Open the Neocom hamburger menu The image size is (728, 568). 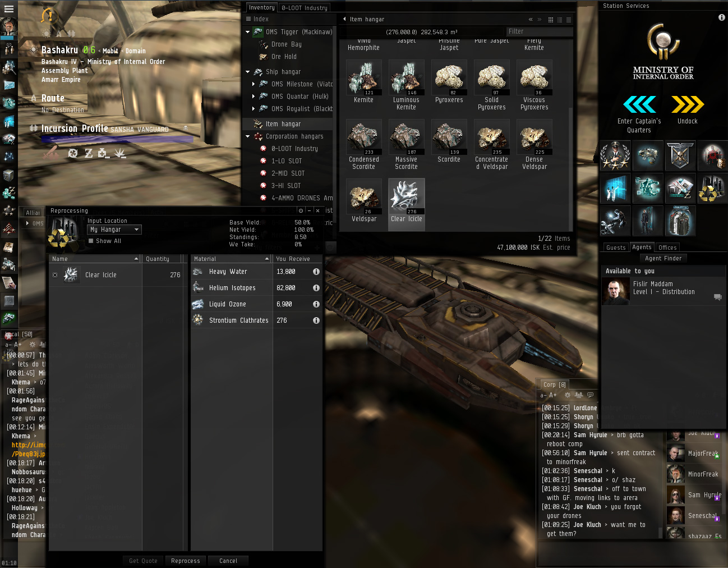(x=9, y=8)
